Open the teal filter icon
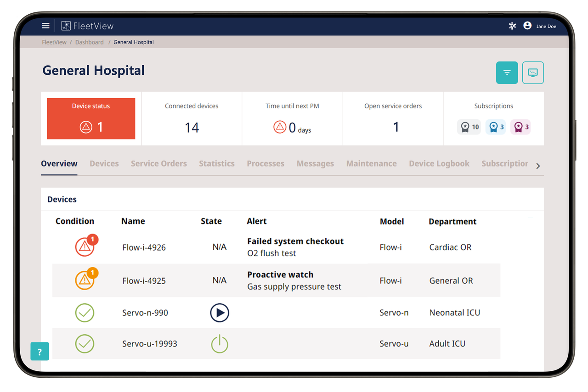Viewport: 588px width, 392px height. (x=507, y=73)
